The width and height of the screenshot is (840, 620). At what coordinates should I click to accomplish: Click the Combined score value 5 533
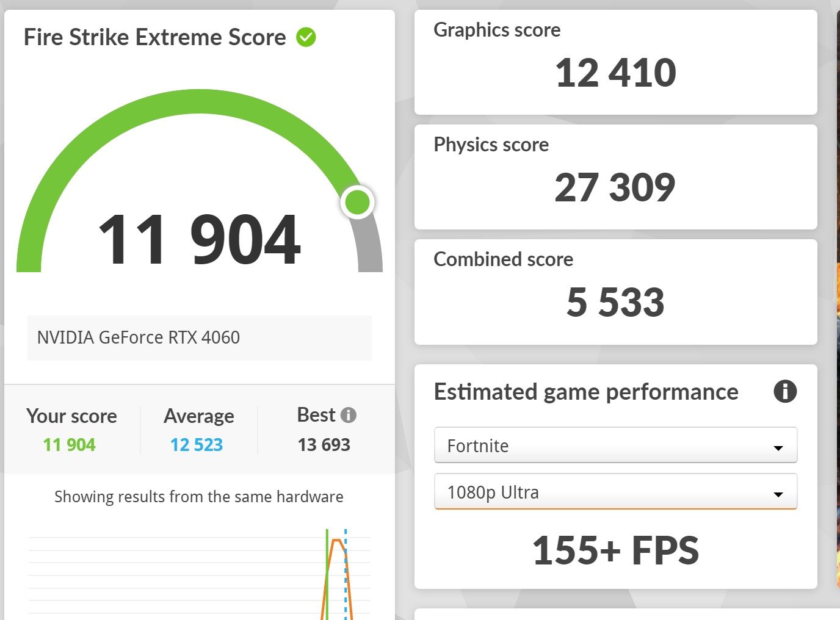[615, 302]
